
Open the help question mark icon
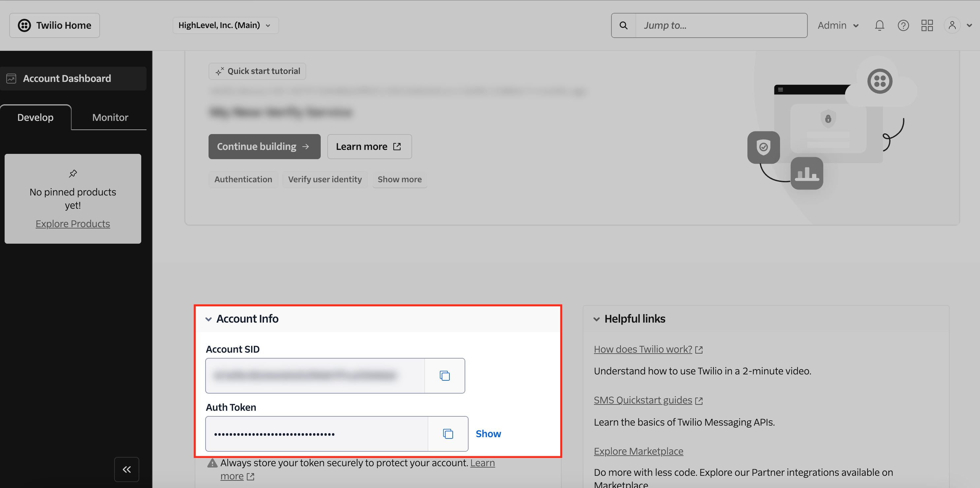tap(903, 25)
